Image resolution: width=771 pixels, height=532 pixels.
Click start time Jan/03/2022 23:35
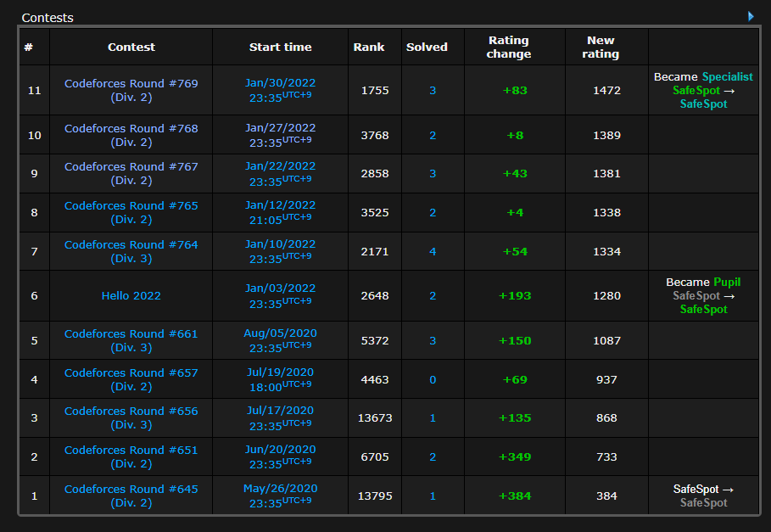point(280,295)
